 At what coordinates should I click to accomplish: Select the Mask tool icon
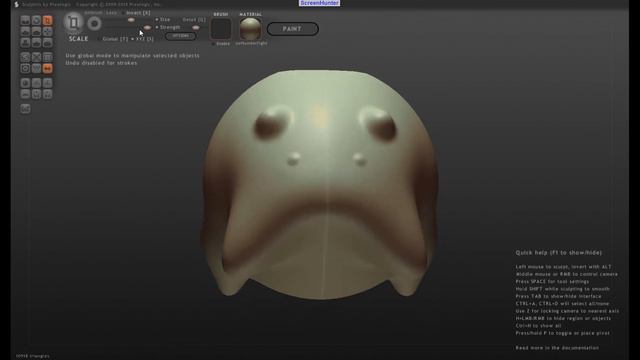tap(25, 68)
